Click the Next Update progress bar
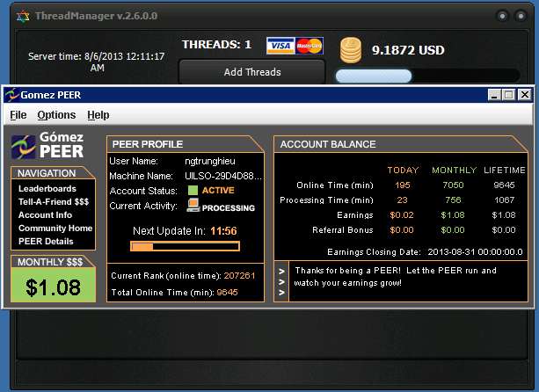 (185, 246)
